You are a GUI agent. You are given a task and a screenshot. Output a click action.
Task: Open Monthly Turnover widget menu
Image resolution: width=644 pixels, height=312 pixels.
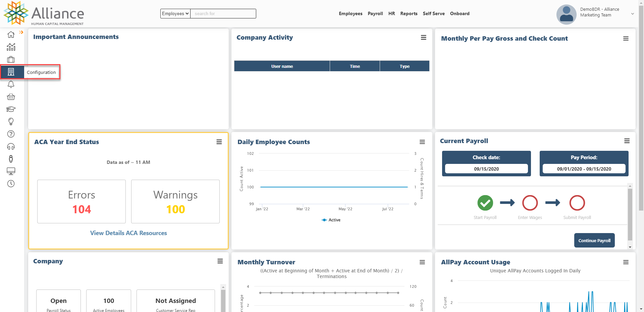click(422, 262)
